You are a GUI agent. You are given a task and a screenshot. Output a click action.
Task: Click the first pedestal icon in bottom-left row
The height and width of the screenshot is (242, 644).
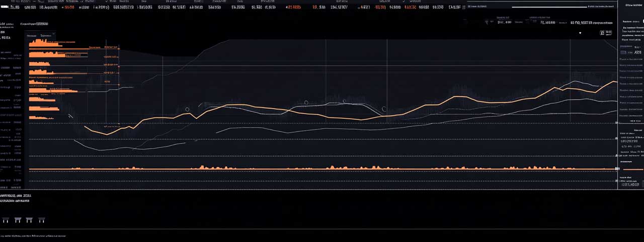point(6,220)
